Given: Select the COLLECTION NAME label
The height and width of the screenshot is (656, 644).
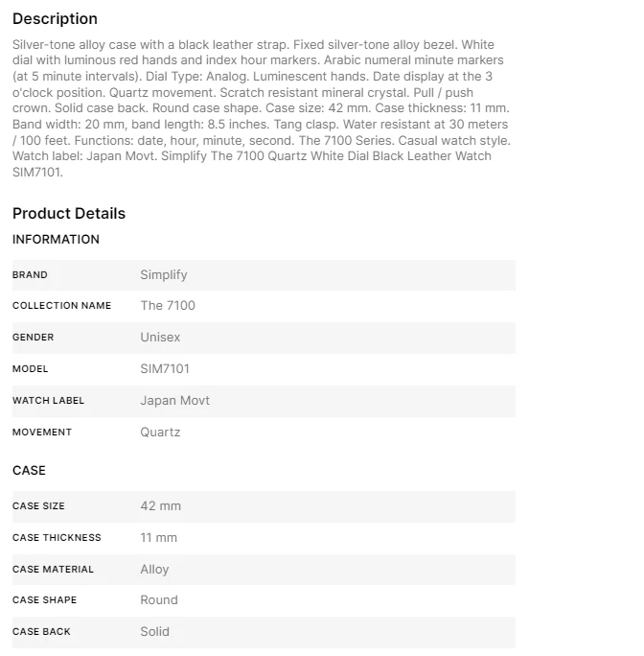Looking at the screenshot, I should tap(61, 306).
